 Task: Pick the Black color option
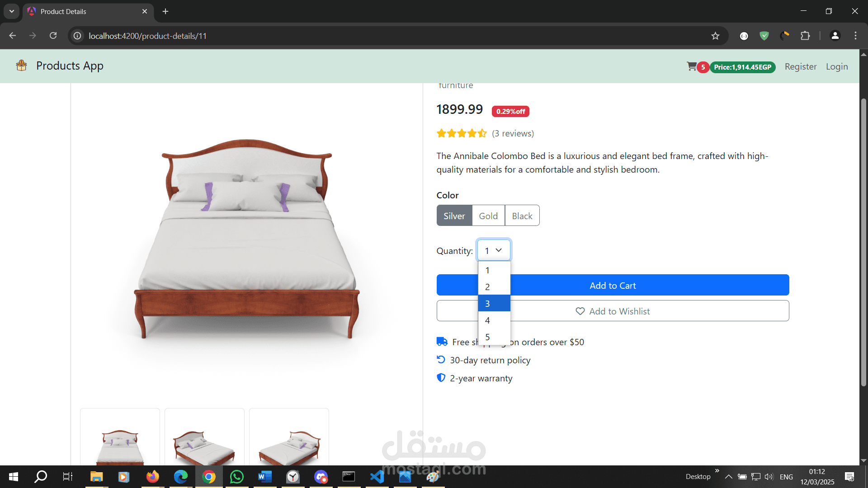[522, 216]
